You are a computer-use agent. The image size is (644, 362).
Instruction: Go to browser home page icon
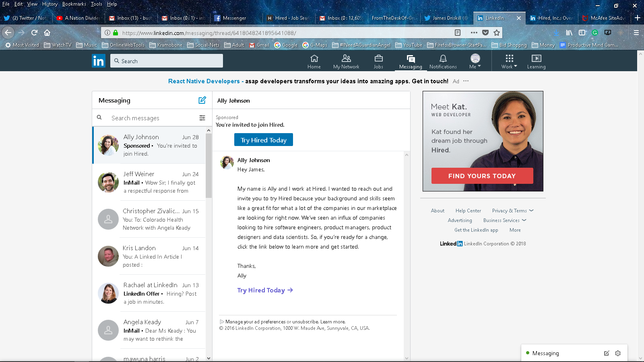(47, 33)
